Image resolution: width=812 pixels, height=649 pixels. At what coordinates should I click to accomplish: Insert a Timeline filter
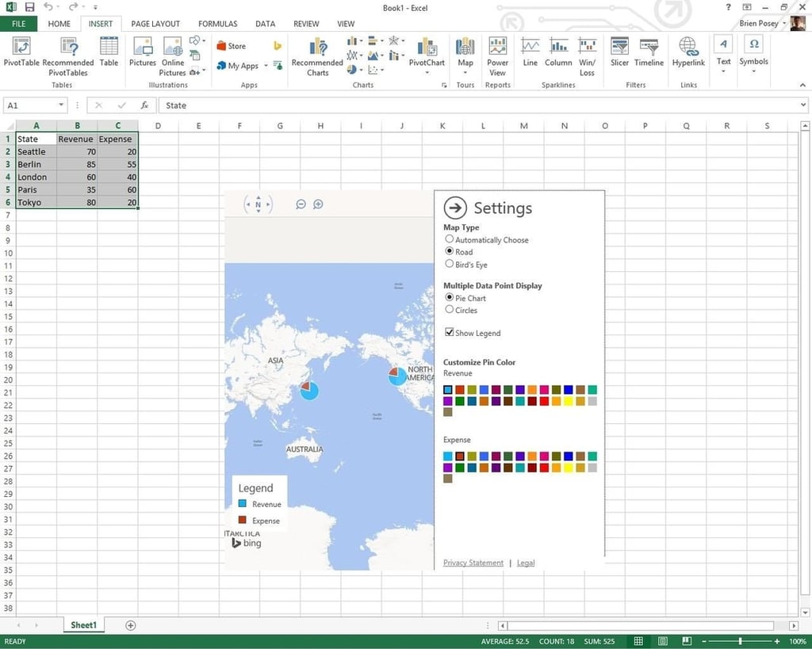click(x=649, y=52)
